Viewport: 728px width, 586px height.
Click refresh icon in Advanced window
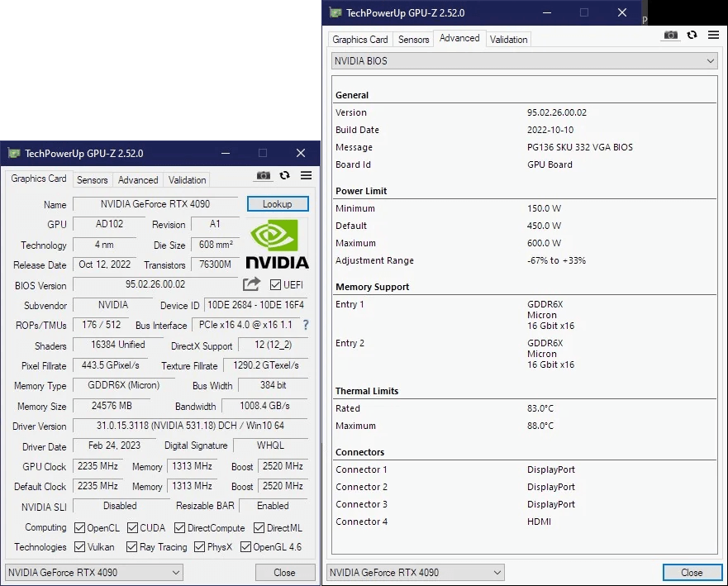click(x=692, y=35)
